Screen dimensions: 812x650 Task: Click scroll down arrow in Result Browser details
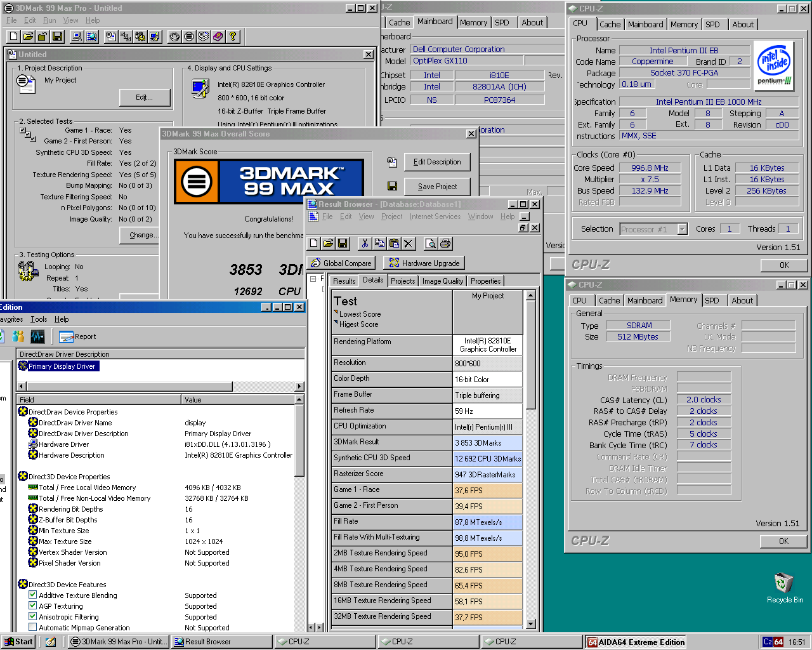tap(531, 623)
